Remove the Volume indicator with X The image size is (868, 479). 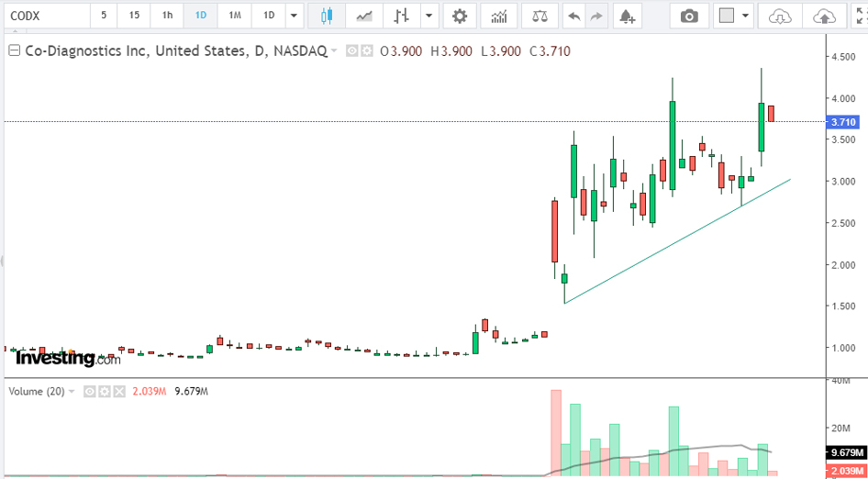tap(119, 392)
